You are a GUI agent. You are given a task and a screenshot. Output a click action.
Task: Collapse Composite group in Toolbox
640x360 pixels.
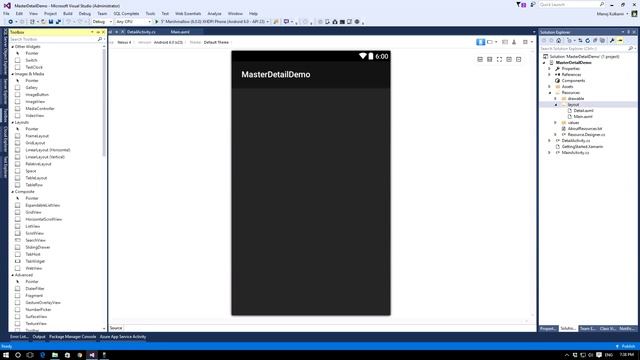pyautogui.click(x=13, y=191)
